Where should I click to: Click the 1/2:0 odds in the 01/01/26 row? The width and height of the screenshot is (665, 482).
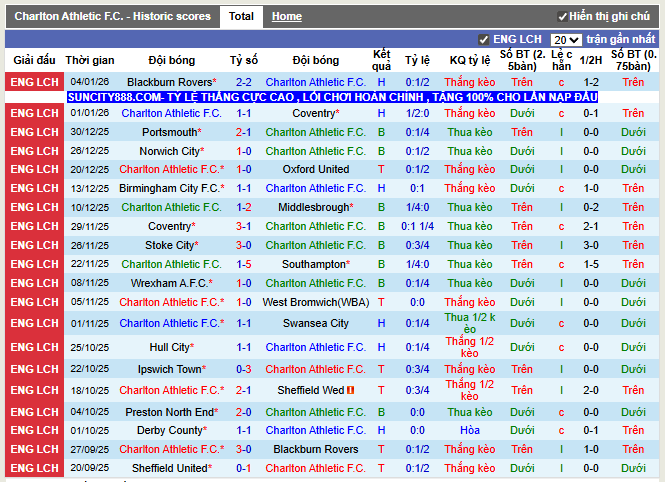click(x=417, y=114)
